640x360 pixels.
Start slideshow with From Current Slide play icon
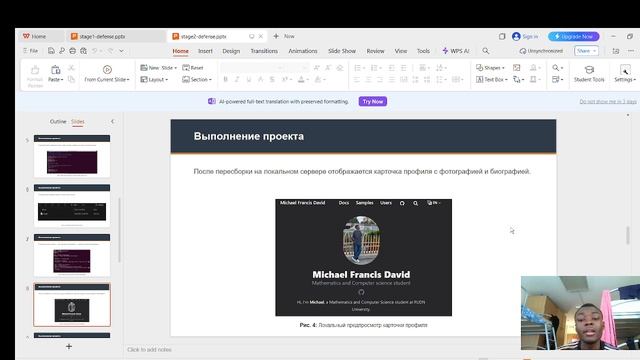[x=107, y=69]
